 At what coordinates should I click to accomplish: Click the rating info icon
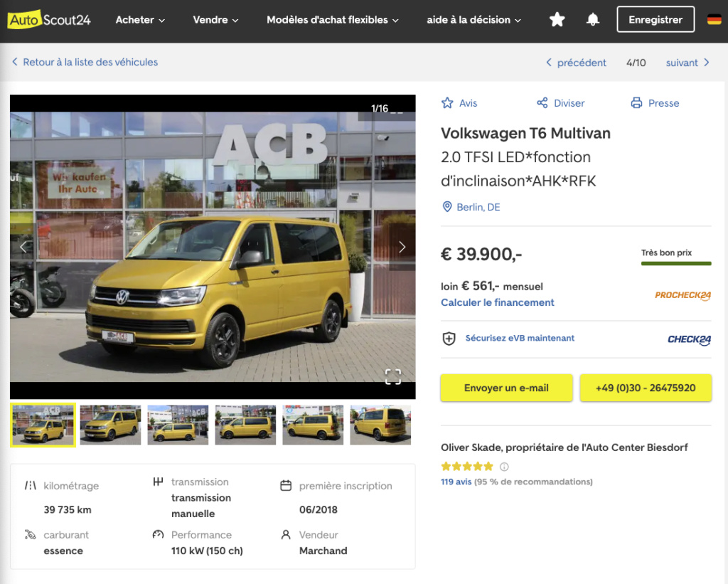[504, 467]
